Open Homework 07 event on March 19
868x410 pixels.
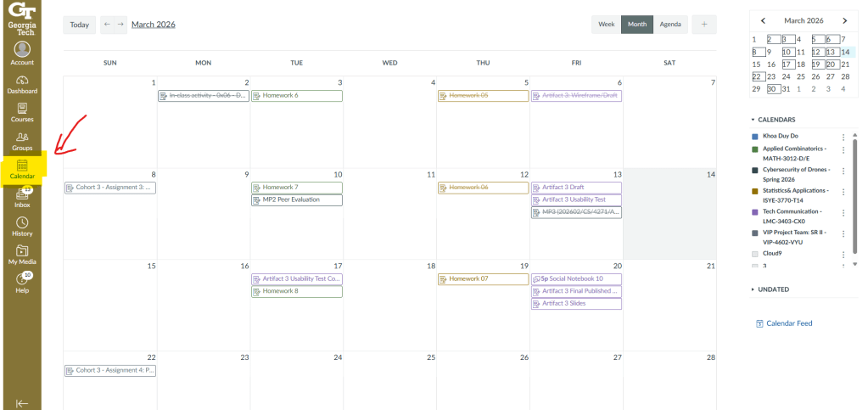[x=484, y=279]
